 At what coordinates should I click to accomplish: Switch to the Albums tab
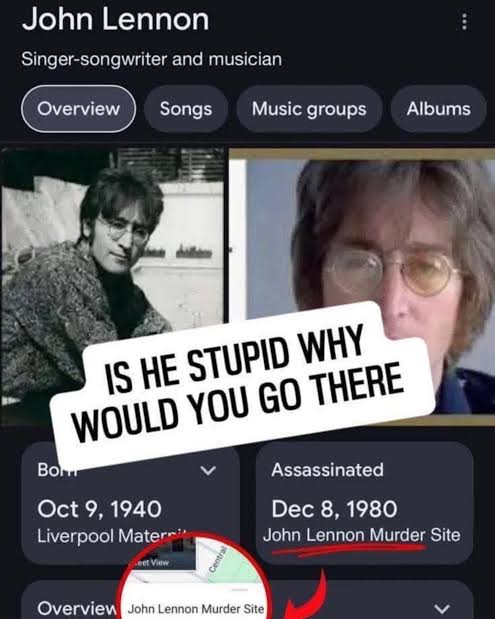tap(439, 109)
